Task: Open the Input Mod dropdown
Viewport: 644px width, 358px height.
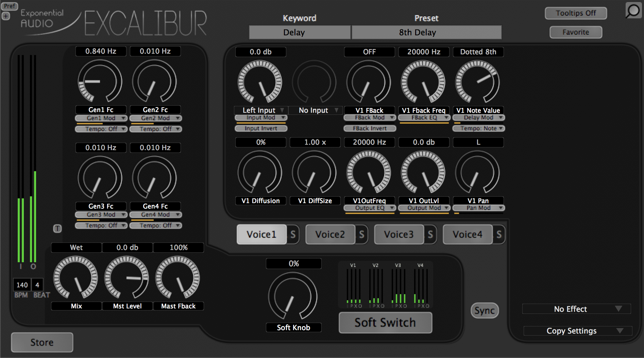Action: coord(261,118)
